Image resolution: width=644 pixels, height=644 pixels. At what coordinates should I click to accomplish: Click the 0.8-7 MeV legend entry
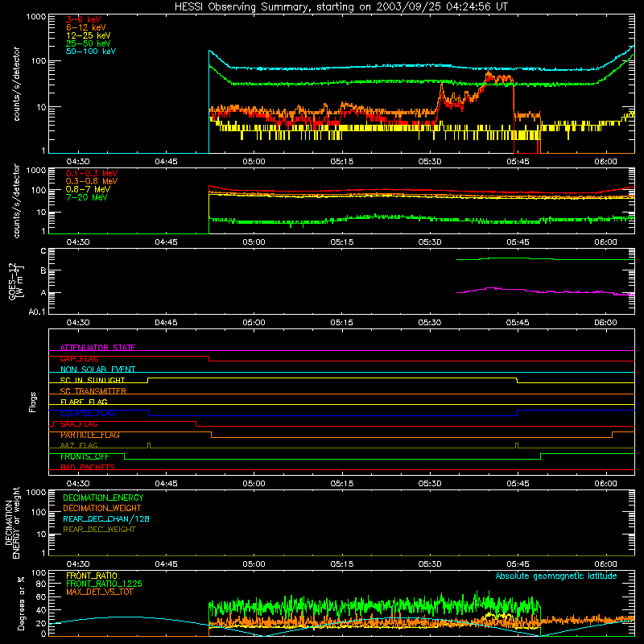coord(89,189)
